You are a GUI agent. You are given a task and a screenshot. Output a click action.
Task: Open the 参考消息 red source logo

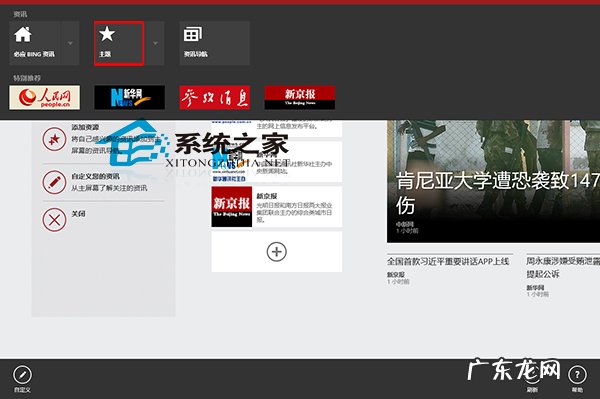[x=215, y=98]
